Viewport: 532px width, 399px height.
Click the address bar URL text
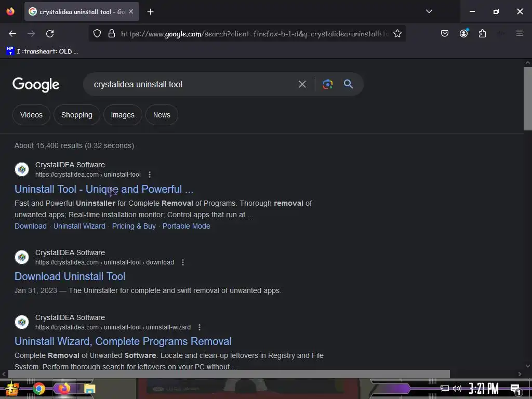[x=255, y=34]
